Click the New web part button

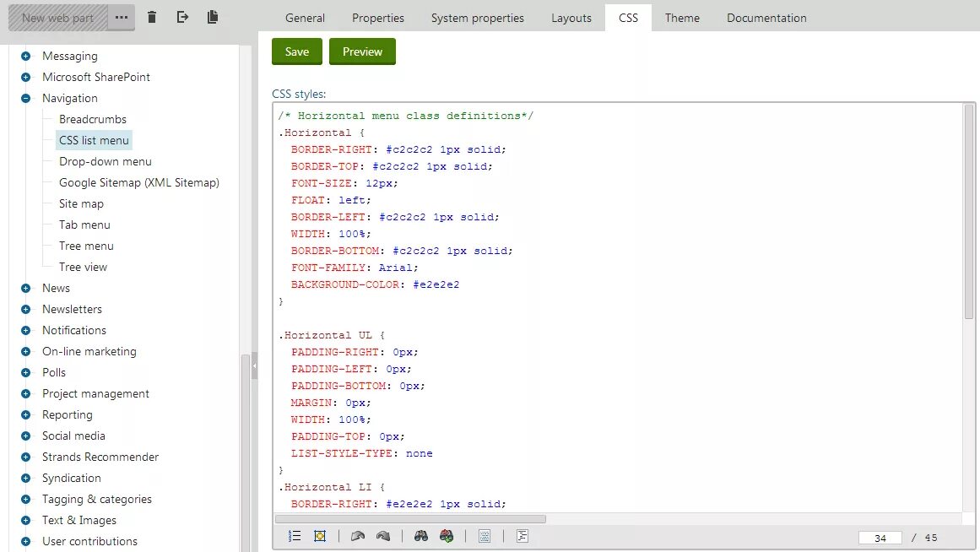tap(57, 18)
